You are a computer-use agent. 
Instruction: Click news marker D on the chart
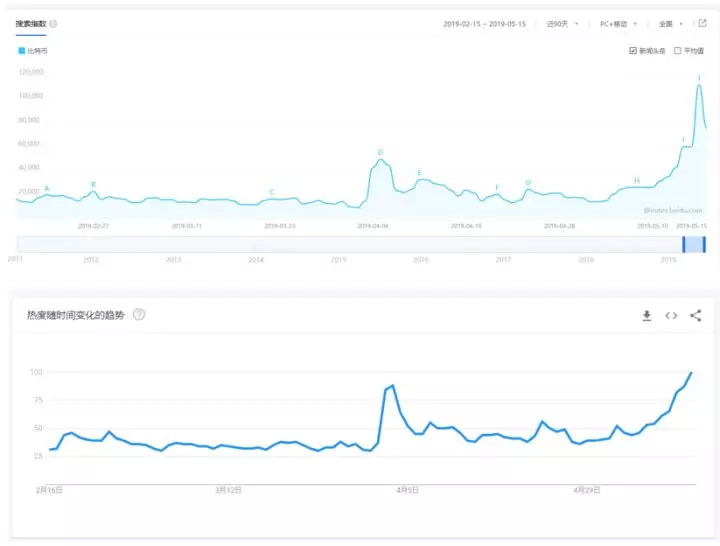(380, 153)
